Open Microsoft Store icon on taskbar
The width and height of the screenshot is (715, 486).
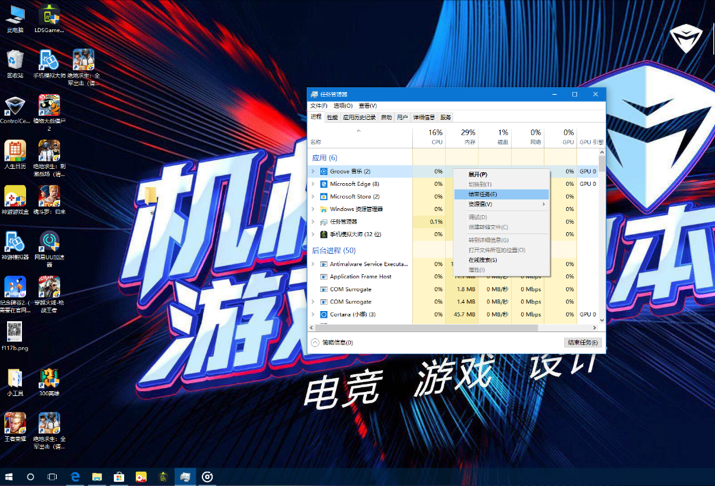119,477
